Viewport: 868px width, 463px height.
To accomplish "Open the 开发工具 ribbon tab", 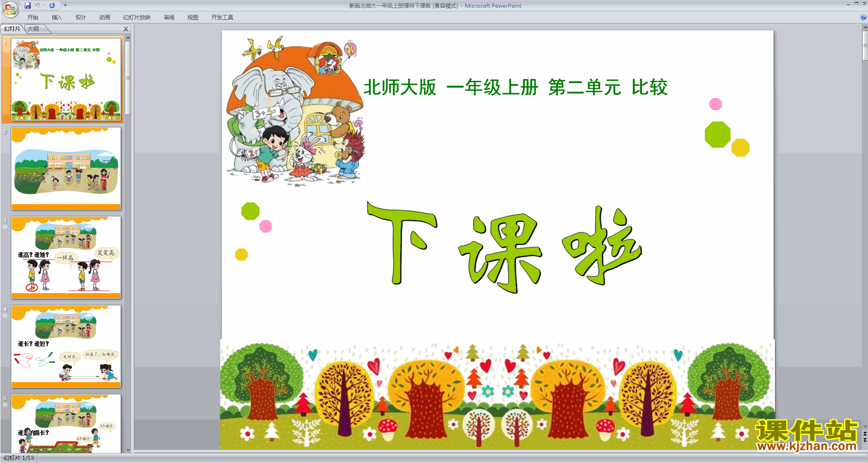I will coord(222,18).
